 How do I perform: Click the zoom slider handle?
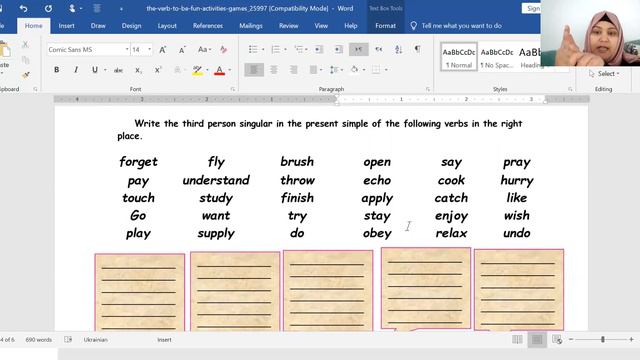pos(603,339)
